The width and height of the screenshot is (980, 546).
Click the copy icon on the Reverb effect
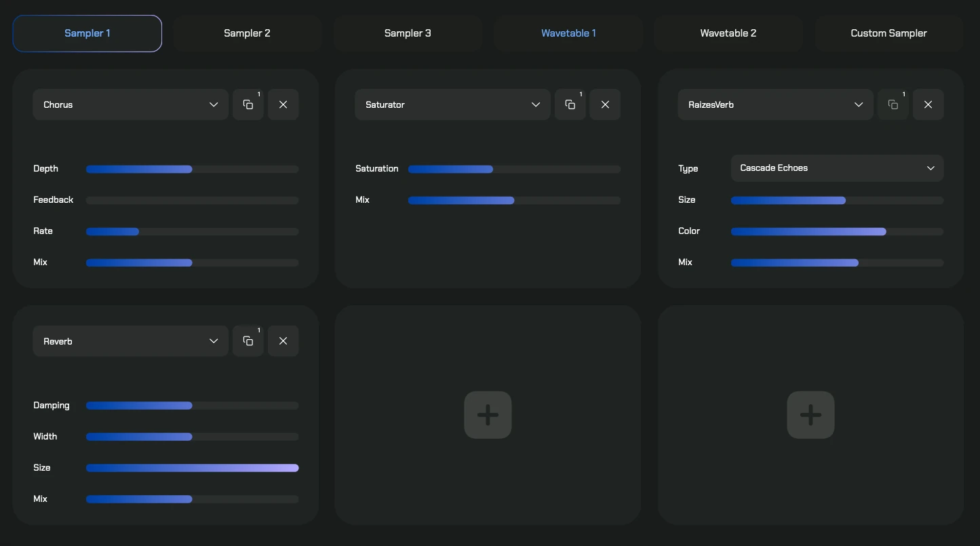[x=248, y=341]
